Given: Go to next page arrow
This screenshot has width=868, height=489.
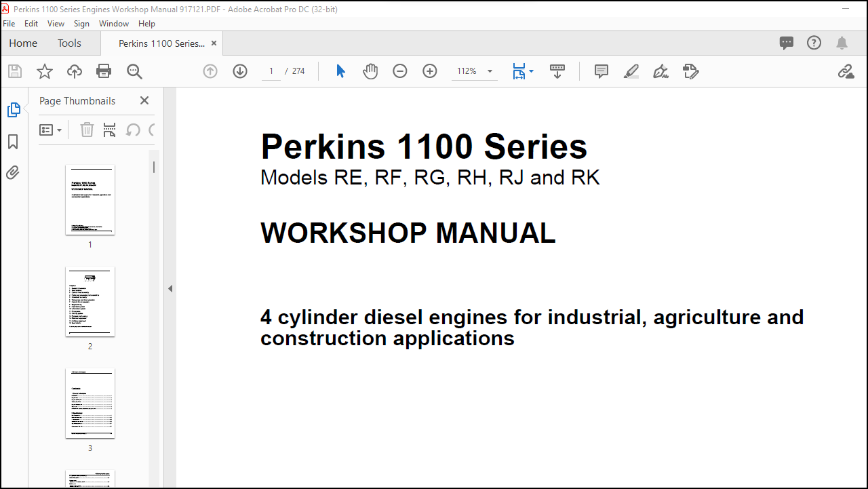Looking at the screenshot, I should click(240, 71).
